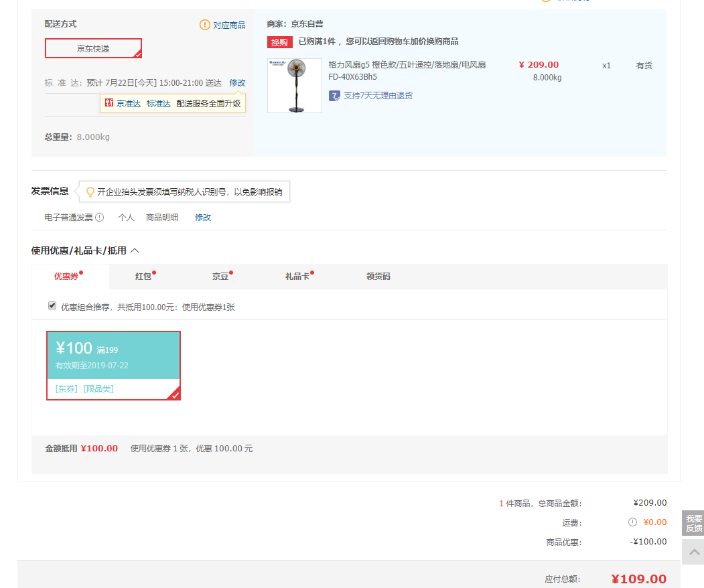The image size is (704, 588).
Task: Open the 对应商品 link
Action: [x=229, y=25]
